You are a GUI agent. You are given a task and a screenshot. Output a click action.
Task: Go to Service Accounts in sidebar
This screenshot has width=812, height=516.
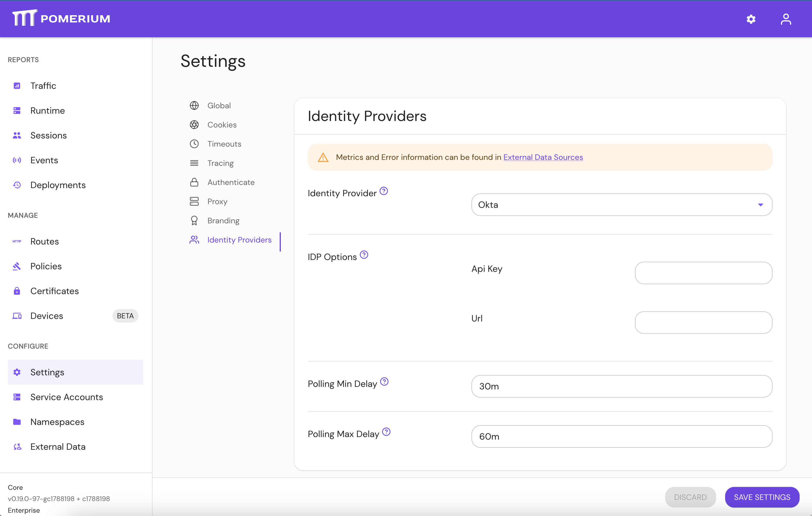[x=67, y=397]
